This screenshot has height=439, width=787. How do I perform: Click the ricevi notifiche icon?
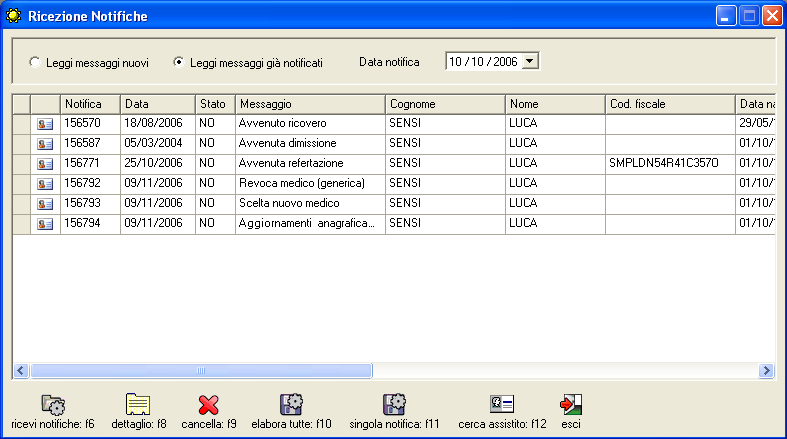(53, 404)
